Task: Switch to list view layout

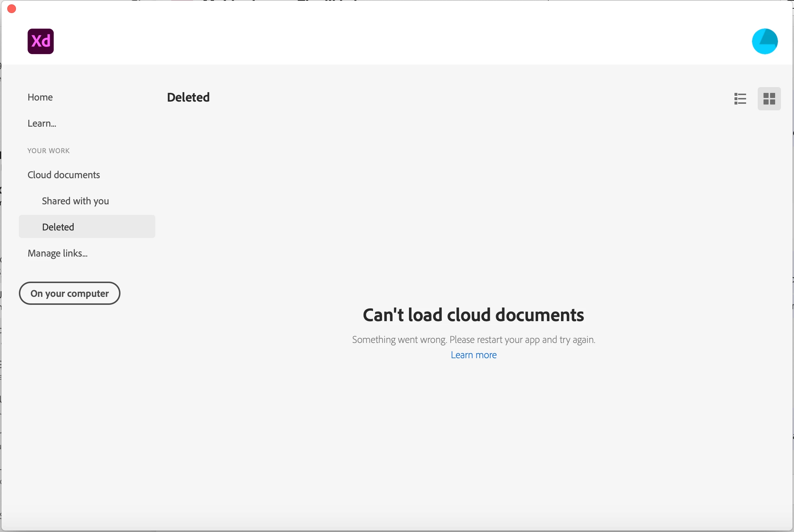Action: [x=740, y=99]
